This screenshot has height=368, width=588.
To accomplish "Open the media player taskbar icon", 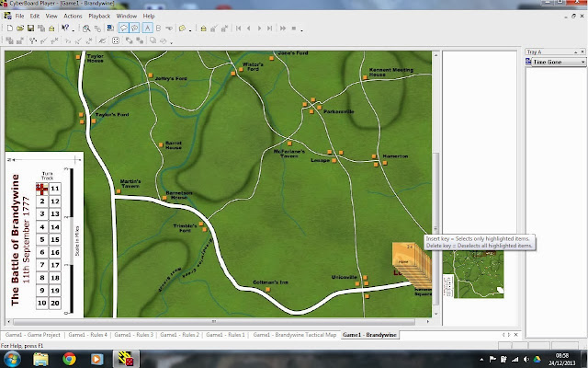I will pyautogui.click(x=96, y=360).
